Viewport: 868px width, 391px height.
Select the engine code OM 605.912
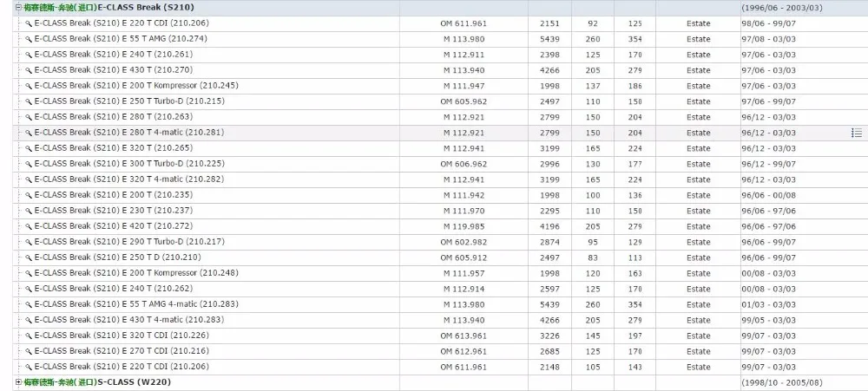(464, 257)
